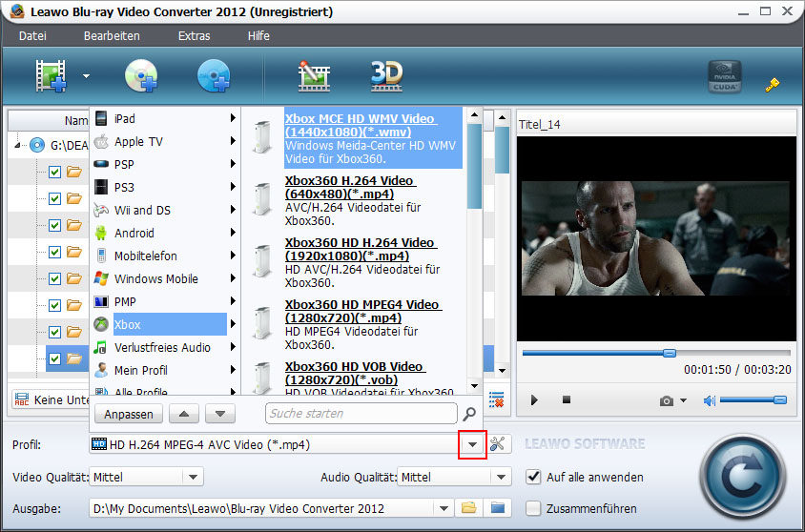Uncheck the first title checkbox under G:\DEA
This screenshot has height=532, width=805.
click(x=54, y=172)
